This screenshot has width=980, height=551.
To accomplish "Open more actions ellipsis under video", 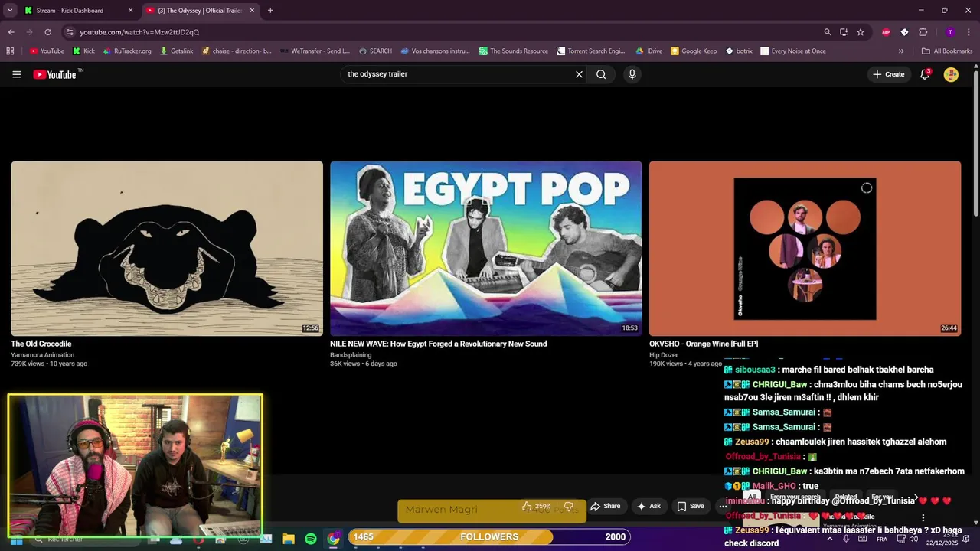I will [x=723, y=506].
